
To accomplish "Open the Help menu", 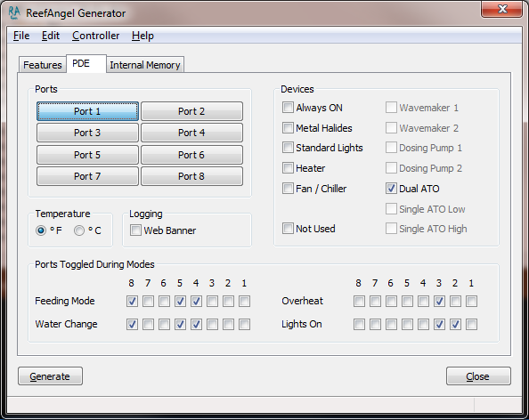I will pos(142,36).
